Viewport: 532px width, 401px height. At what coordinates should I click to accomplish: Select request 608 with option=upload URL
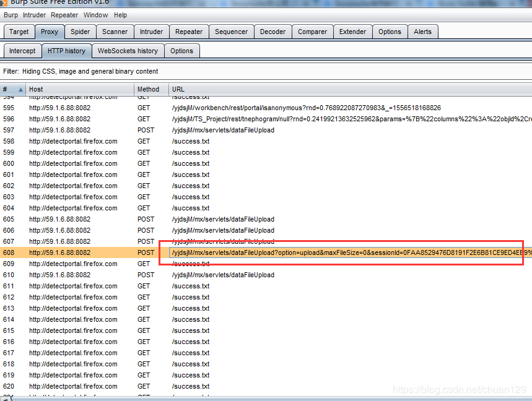point(266,252)
